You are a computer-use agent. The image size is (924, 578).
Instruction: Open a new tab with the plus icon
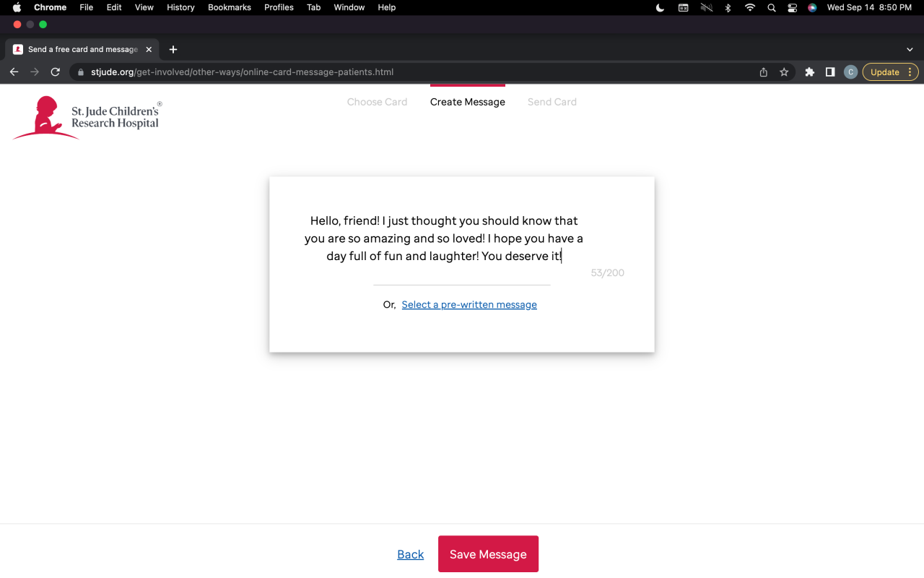tap(173, 49)
